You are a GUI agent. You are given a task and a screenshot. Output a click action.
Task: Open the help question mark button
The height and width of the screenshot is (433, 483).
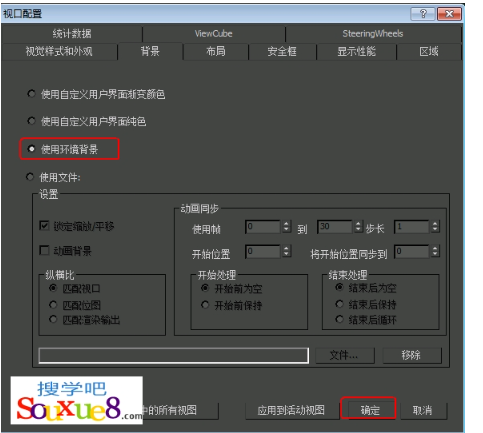pyautogui.click(x=423, y=14)
